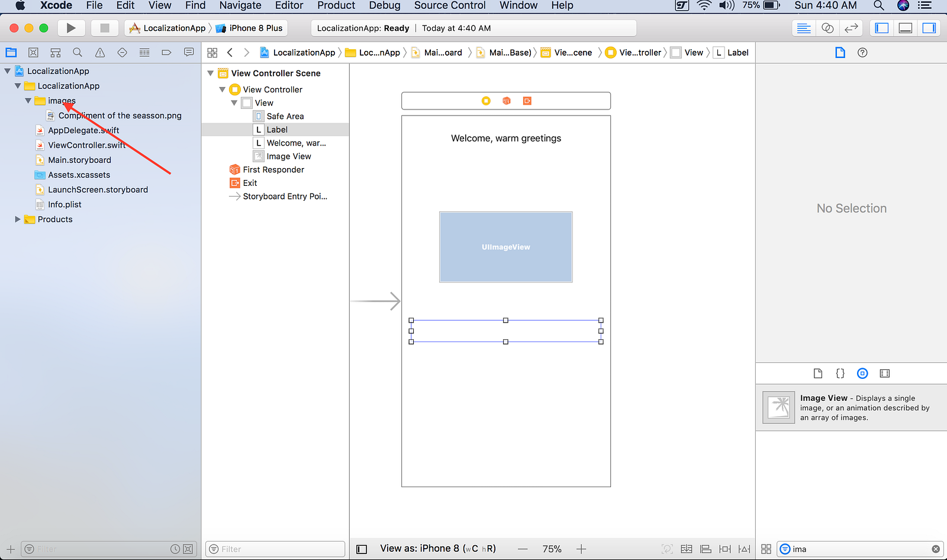Toggle the Debug area

[906, 28]
